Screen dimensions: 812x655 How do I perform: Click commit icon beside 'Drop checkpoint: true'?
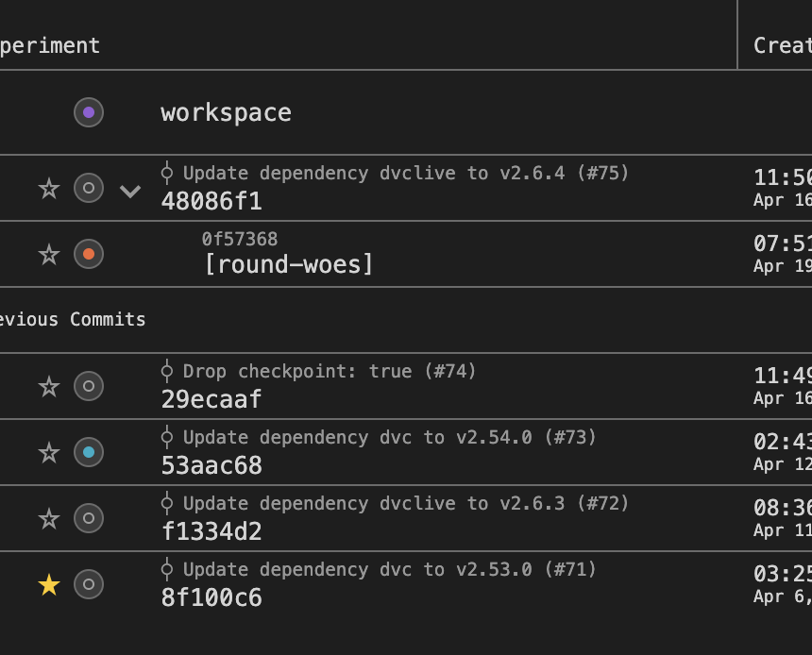[167, 371]
